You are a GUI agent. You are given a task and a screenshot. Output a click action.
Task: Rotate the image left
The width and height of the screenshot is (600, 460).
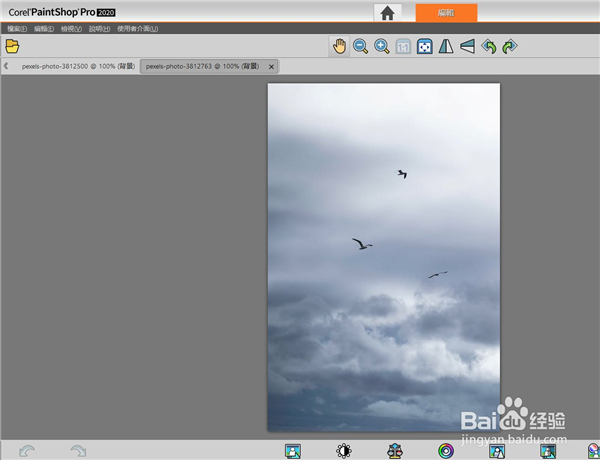(x=488, y=46)
